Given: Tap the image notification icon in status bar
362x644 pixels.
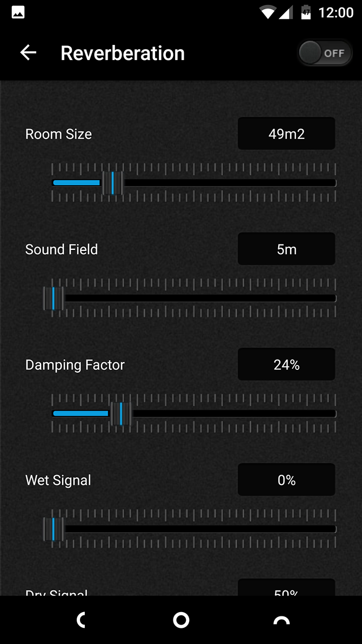Looking at the screenshot, I should point(18,12).
